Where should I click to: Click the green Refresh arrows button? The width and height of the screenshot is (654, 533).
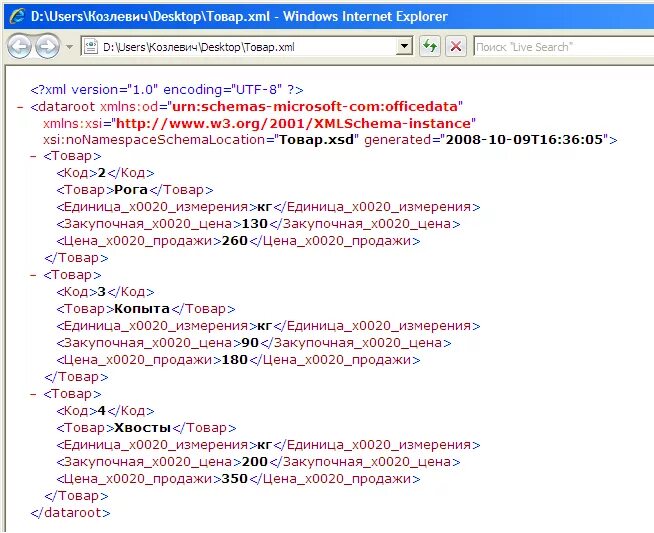coord(430,46)
